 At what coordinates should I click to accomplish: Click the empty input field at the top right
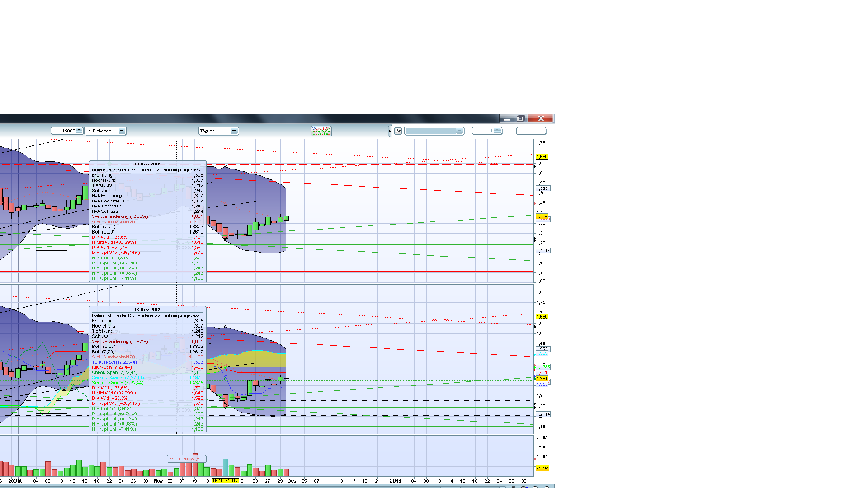pos(531,131)
